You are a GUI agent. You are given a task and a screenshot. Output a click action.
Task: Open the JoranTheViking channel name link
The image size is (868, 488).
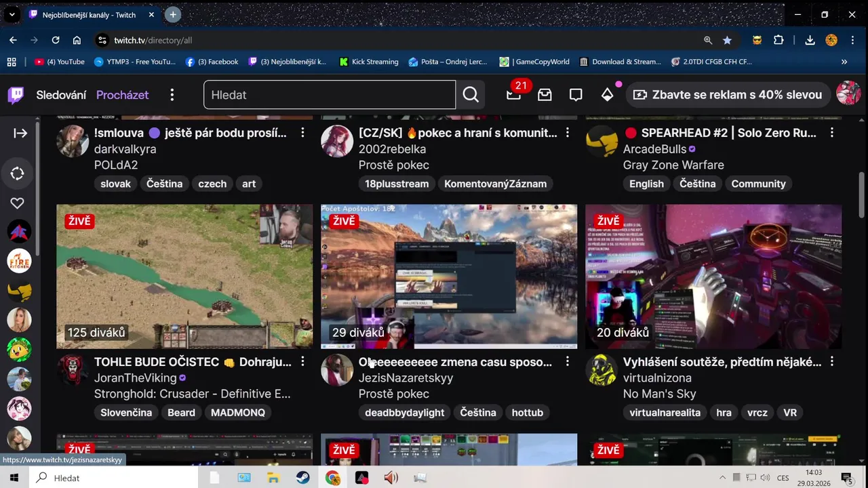(135, 378)
